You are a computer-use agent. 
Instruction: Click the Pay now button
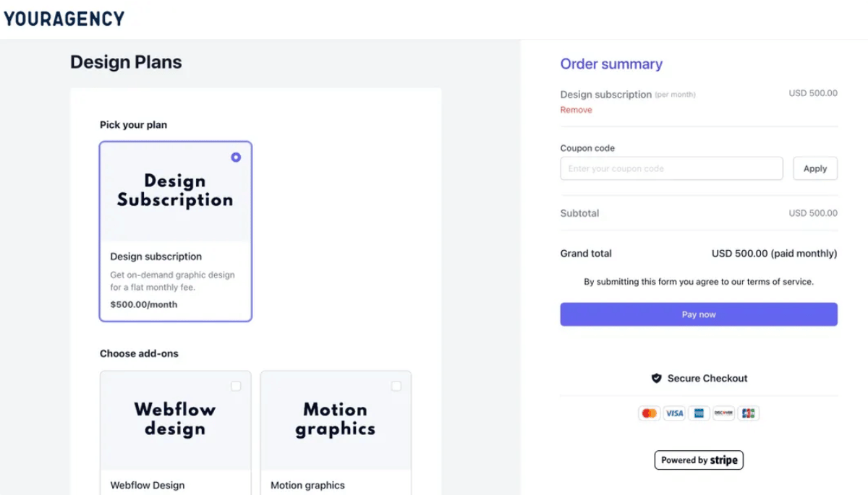click(x=699, y=314)
